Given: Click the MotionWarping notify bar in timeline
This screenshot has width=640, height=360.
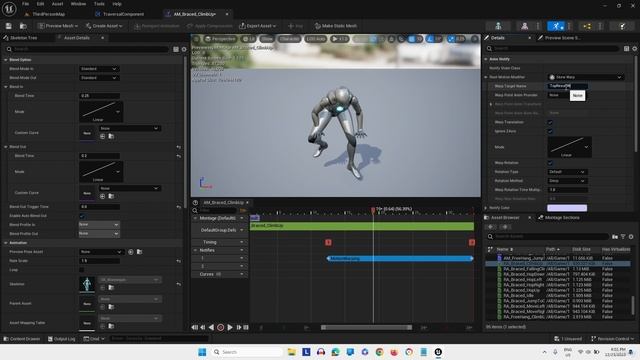Looking at the screenshot, I should click(x=400, y=258).
